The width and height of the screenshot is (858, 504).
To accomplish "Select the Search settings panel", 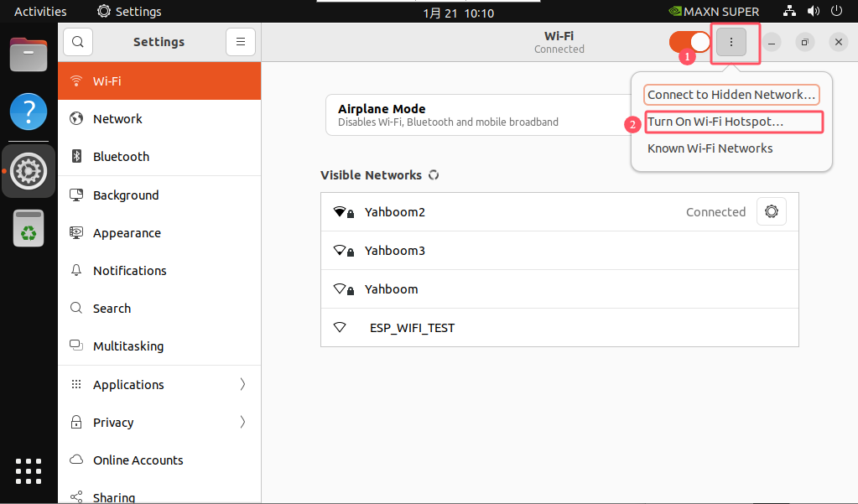I will [x=159, y=308].
